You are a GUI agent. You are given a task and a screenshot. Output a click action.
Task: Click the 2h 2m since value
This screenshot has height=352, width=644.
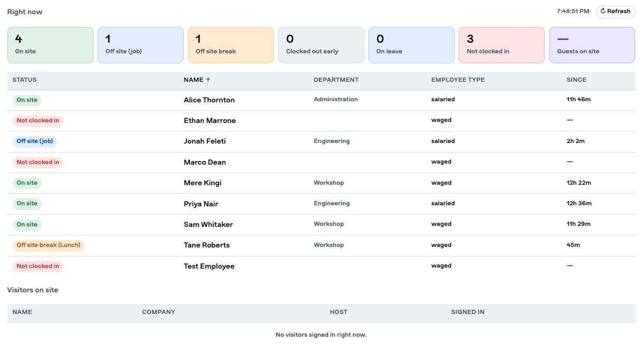(575, 141)
